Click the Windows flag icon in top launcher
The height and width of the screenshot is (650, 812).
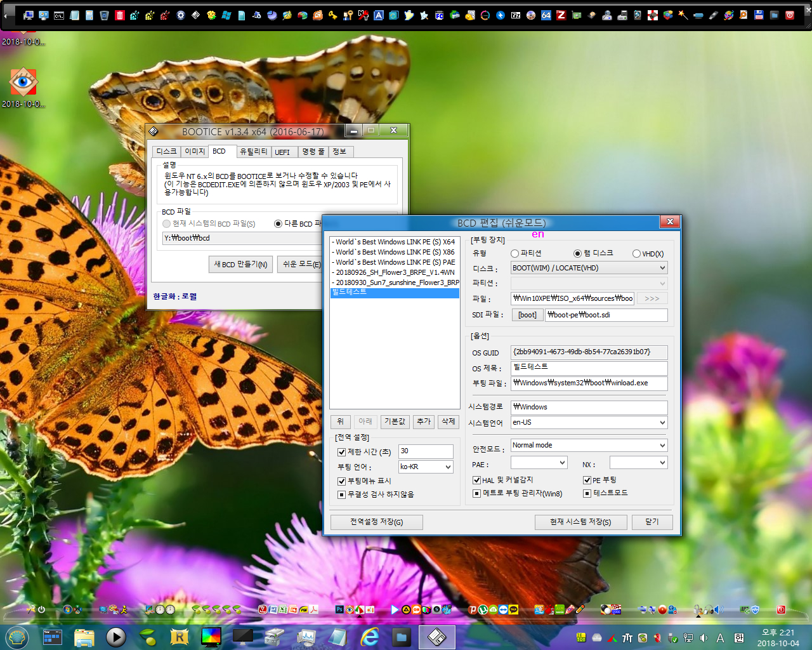pyautogui.click(x=226, y=15)
